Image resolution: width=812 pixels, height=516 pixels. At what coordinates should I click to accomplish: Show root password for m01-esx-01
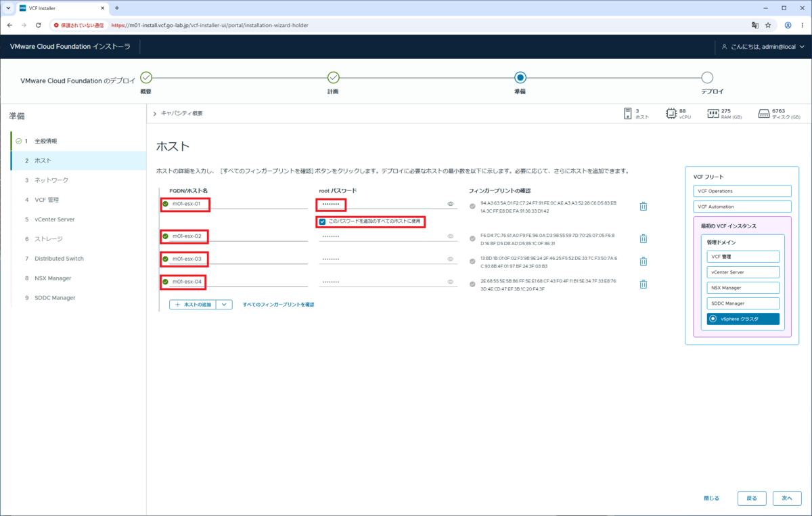point(450,204)
